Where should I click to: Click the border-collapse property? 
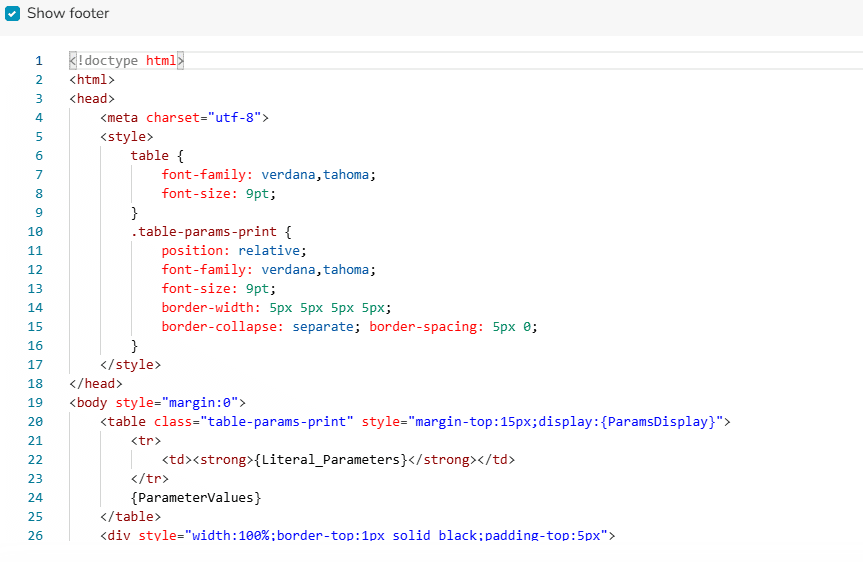tap(225, 327)
